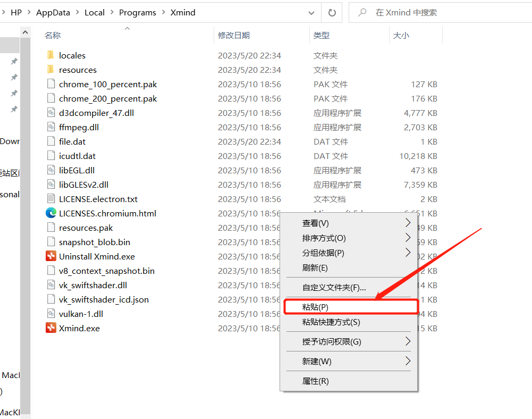Screen dimensions: 532x419
Task: Open the locales folder
Action: pos(74,55)
